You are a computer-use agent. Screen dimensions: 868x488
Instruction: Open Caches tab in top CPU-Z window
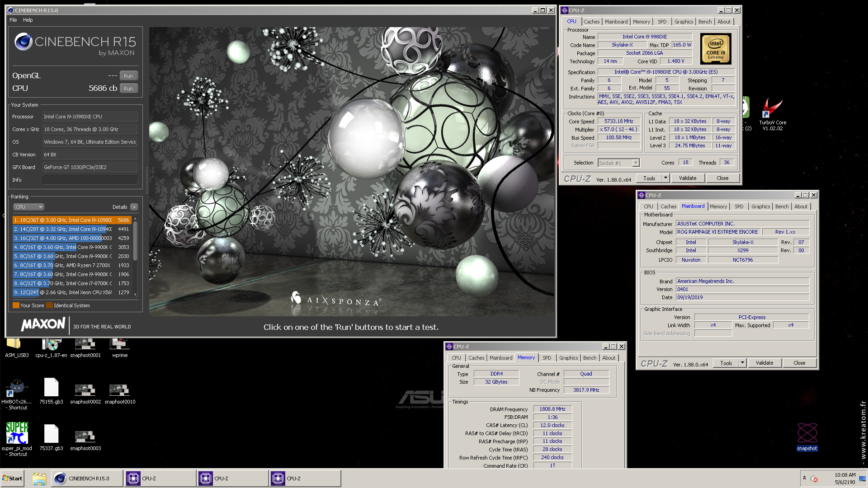pos(591,22)
